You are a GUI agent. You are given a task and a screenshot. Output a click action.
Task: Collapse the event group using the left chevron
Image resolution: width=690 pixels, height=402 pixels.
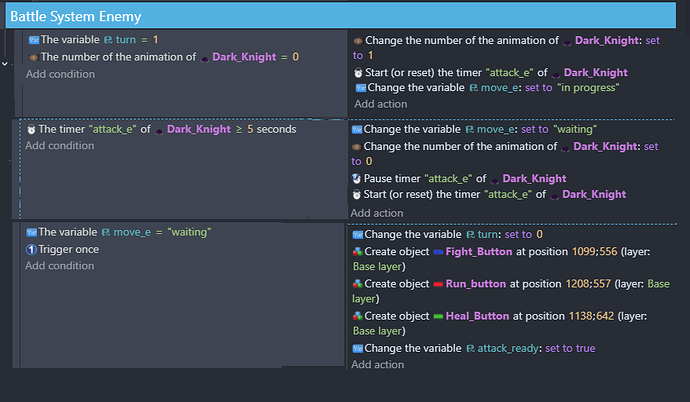point(5,62)
